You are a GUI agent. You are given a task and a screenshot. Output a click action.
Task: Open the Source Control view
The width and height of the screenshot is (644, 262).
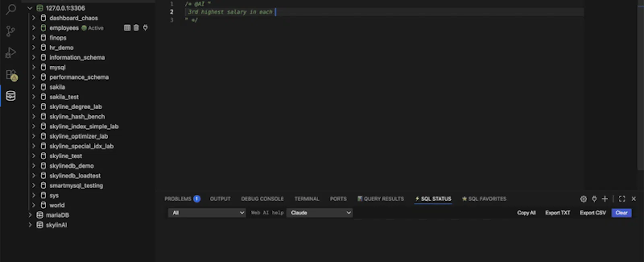11,31
